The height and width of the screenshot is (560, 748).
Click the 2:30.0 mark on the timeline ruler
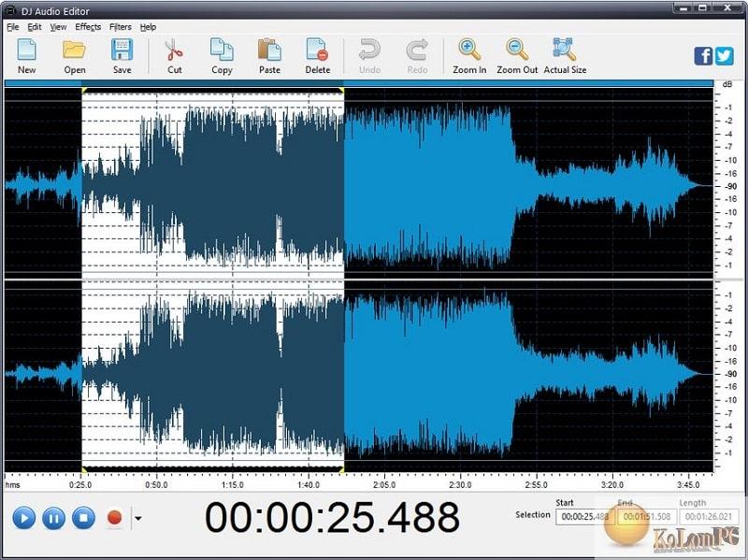(x=460, y=485)
